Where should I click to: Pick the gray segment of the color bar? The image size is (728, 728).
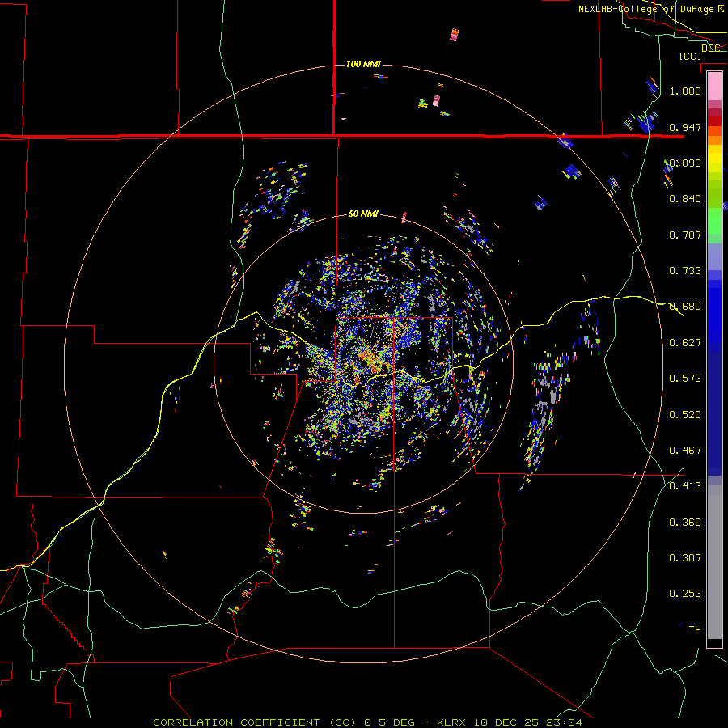pos(714,562)
